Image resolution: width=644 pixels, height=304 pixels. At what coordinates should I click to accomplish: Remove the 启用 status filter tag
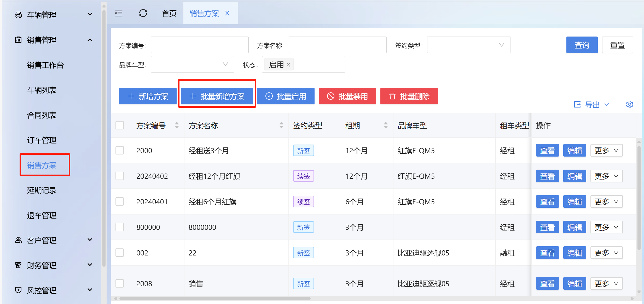(288, 65)
